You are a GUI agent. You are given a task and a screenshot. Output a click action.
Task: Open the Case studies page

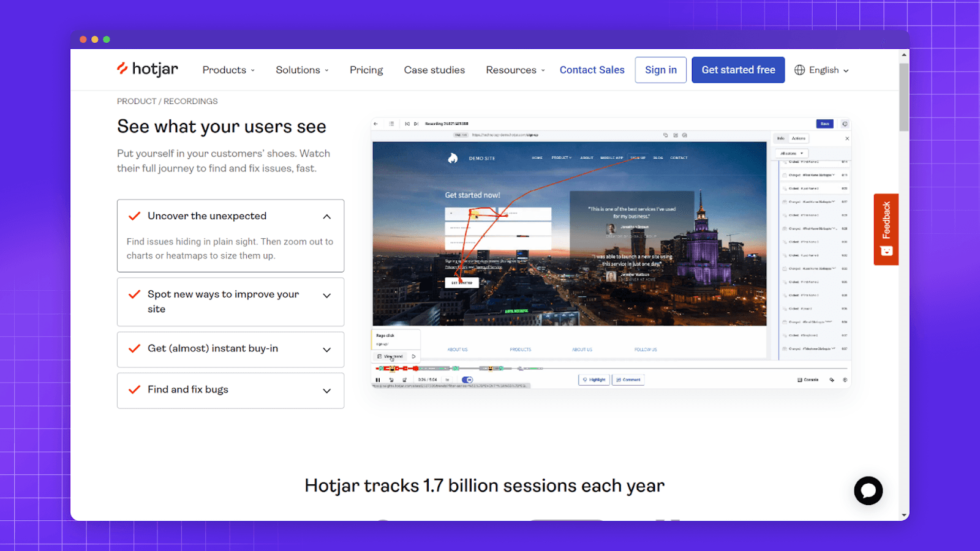point(434,70)
